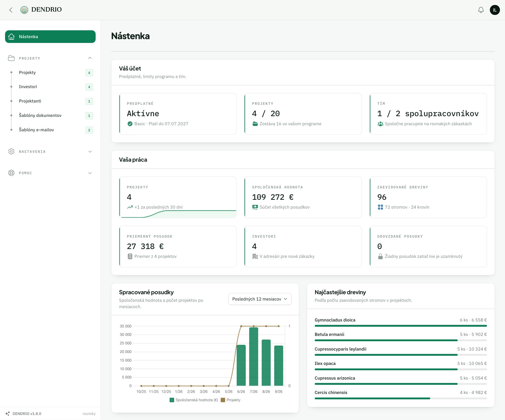Click DENDRIO v1.8.0 version label
This screenshot has width=505, height=420.
click(27, 414)
